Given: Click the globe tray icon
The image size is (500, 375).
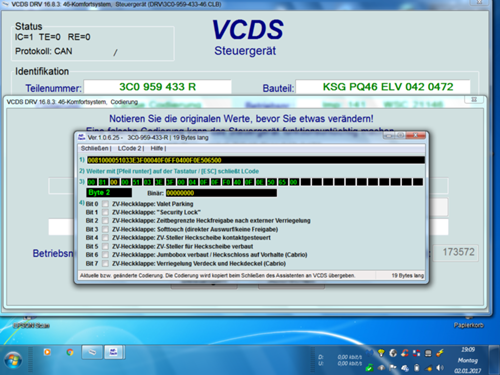Looking at the screenshot, I should tap(393, 353).
